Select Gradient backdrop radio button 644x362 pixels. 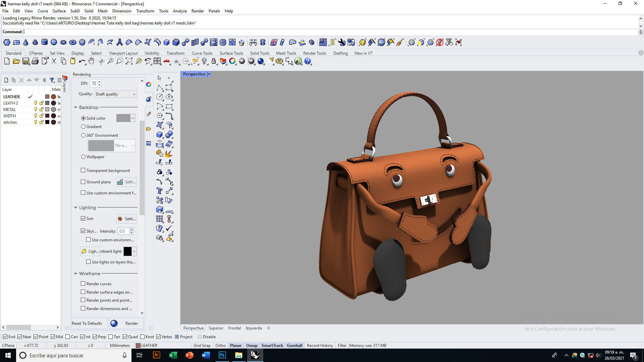click(83, 127)
